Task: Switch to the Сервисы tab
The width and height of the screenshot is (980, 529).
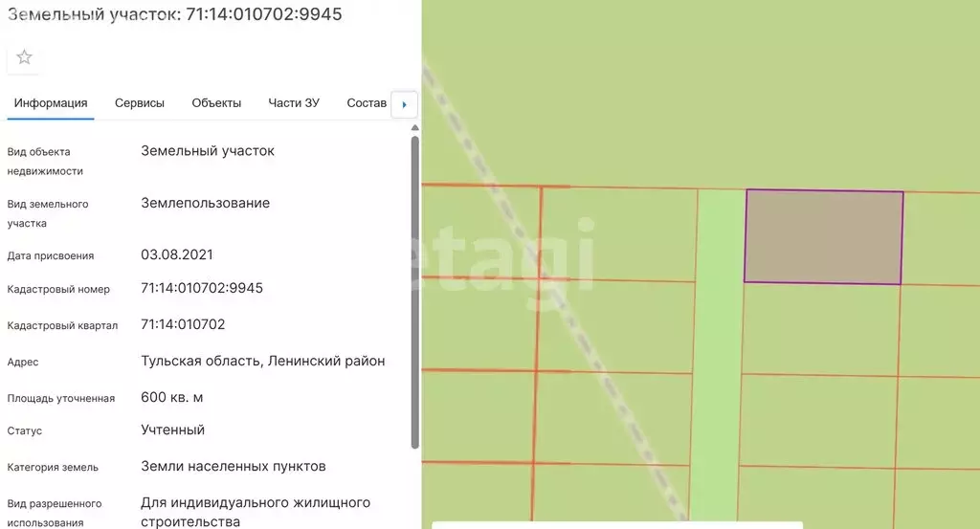Action: pyautogui.click(x=140, y=103)
